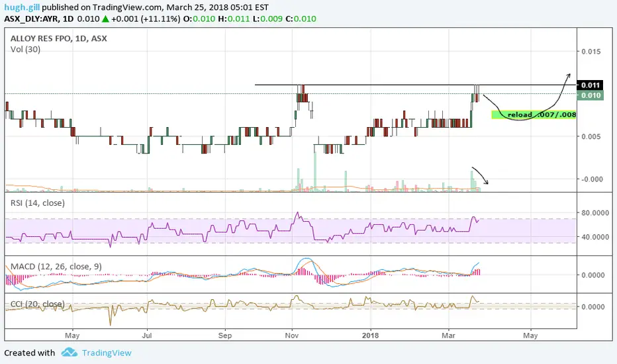Click the green up-triangle price change icon
This screenshot has height=364, width=617.
coord(105,19)
